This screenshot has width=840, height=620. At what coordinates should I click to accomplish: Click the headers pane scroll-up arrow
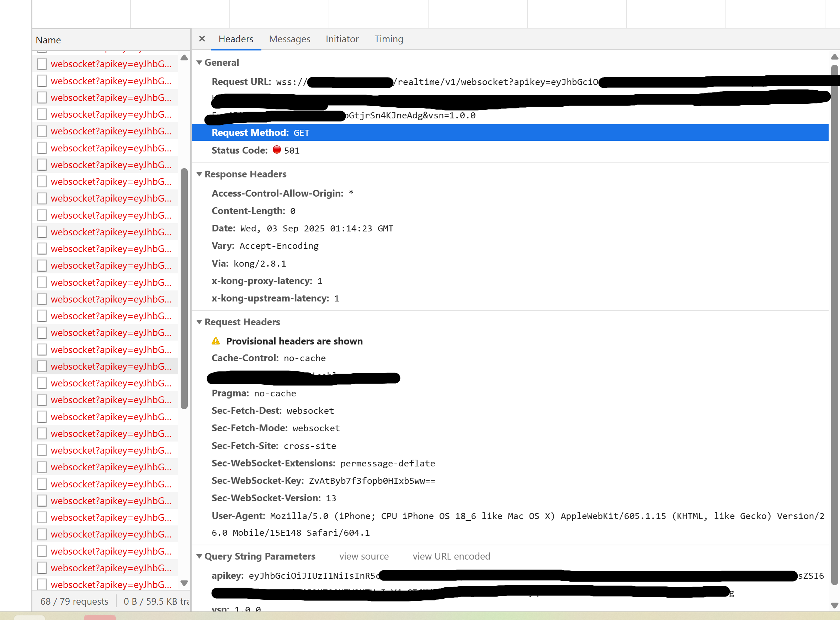pos(834,57)
